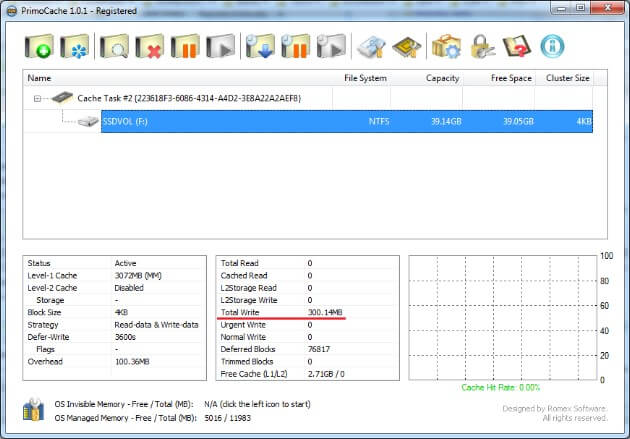
Task: Click the Urgent Write label
Action: tap(243, 325)
